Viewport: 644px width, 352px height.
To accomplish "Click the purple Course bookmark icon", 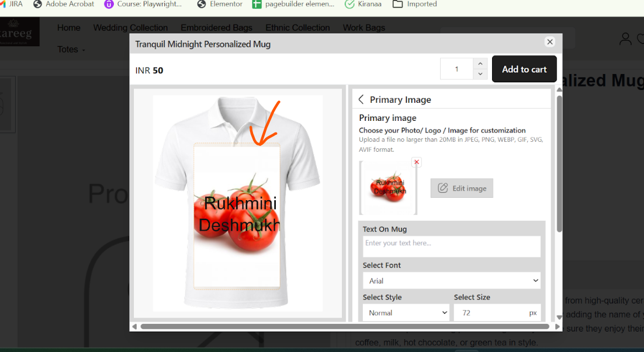I will point(109,4).
